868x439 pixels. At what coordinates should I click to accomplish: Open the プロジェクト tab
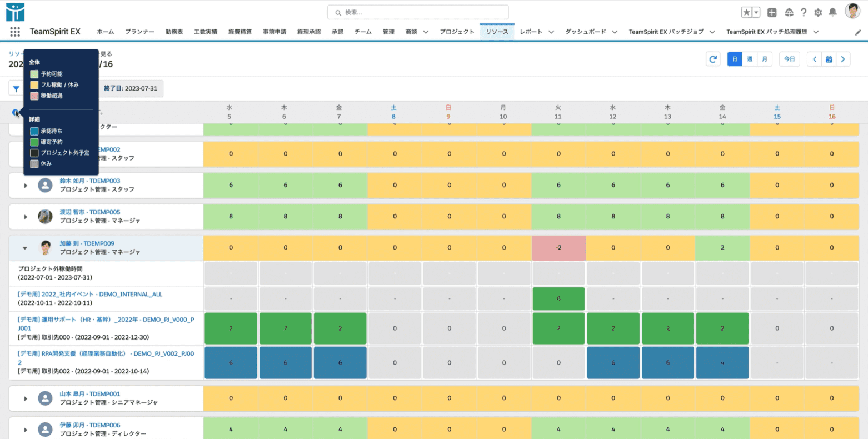457,32
